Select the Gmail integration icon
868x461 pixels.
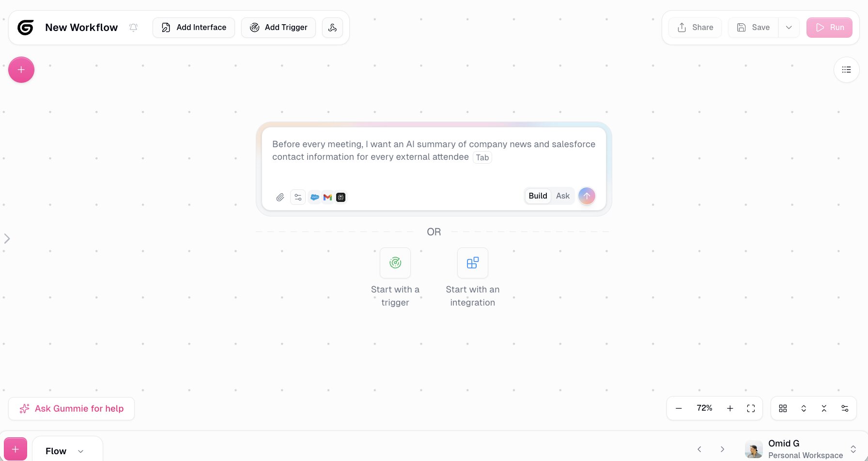[327, 197]
